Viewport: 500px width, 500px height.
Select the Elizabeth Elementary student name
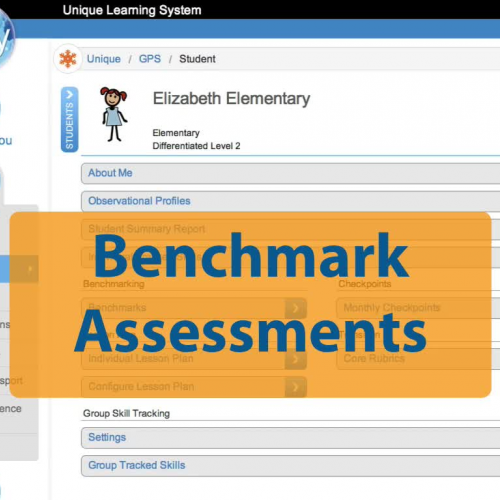[x=231, y=99]
